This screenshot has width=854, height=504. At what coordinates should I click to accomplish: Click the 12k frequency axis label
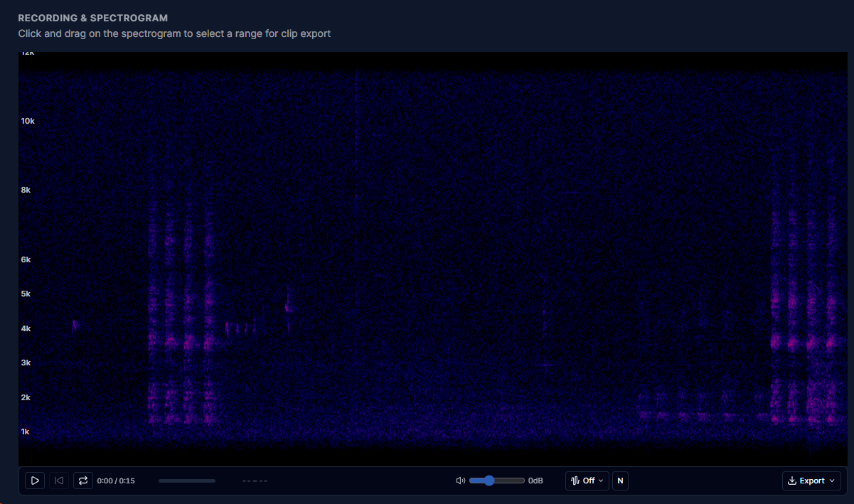pyautogui.click(x=27, y=53)
